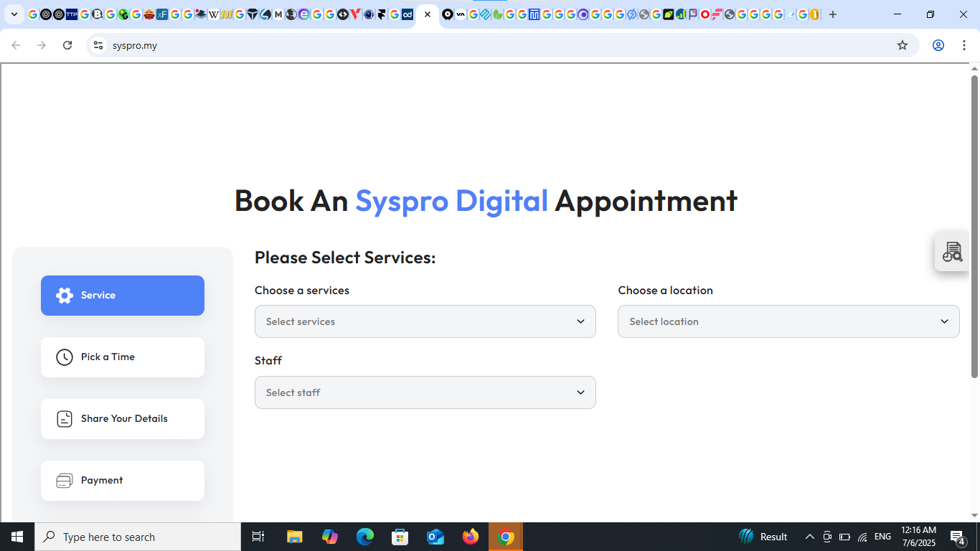
Task: Open Outlook from the taskbar
Action: pos(435,537)
